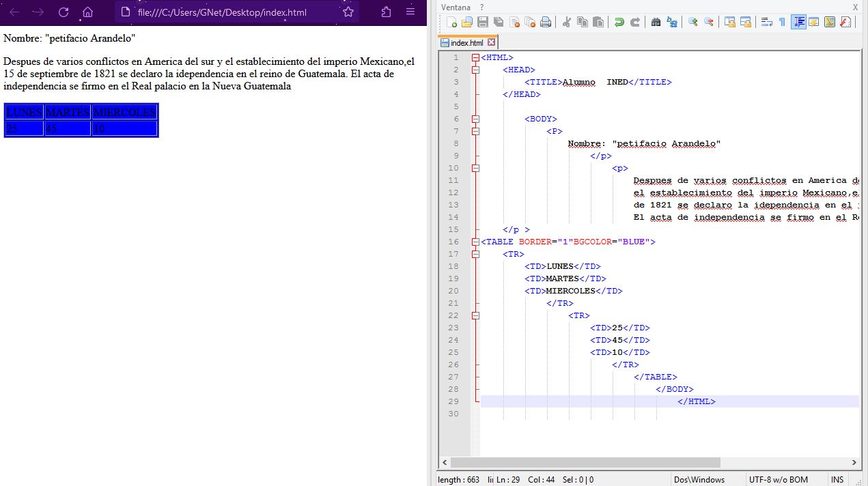The height and width of the screenshot is (486, 868).
Task: Select the index.html tab
Action: pos(466,42)
